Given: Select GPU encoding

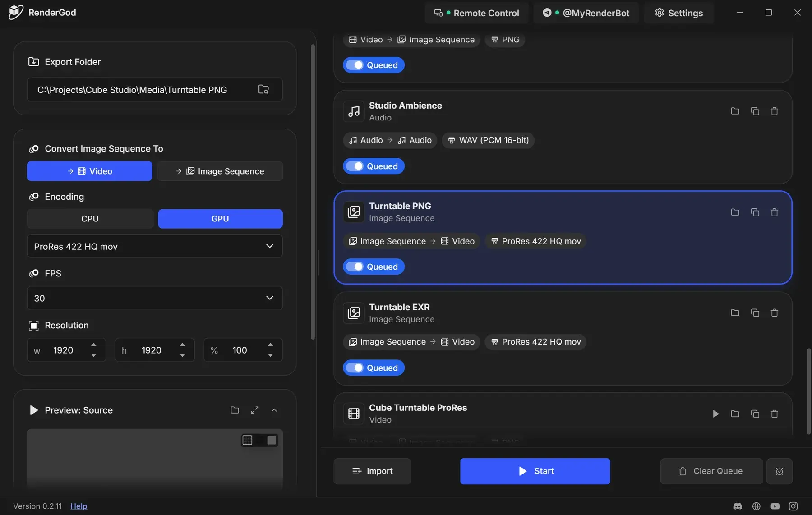Looking at the screenshot, I should 220,218.
